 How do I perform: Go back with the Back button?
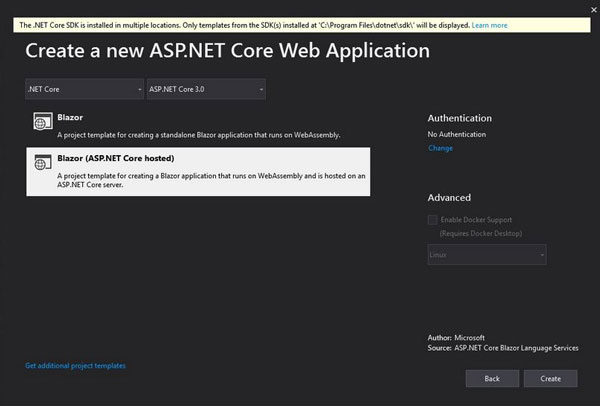point(492,379)
